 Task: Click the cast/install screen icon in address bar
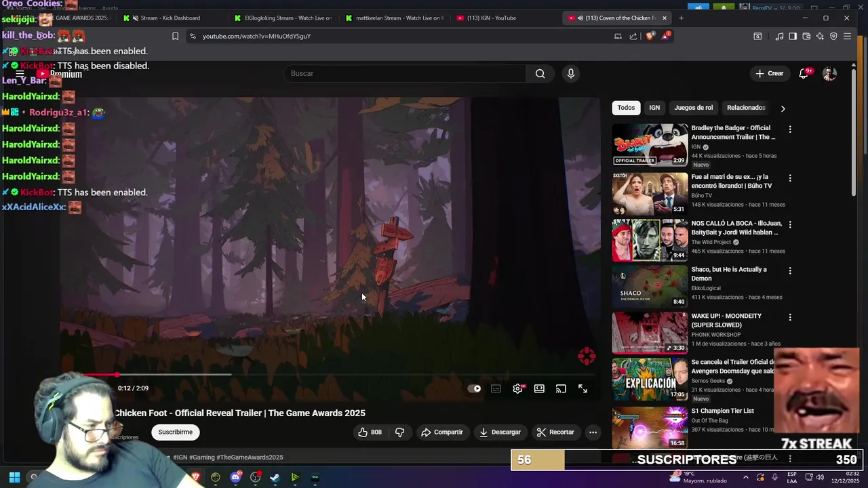pos(618,36)
